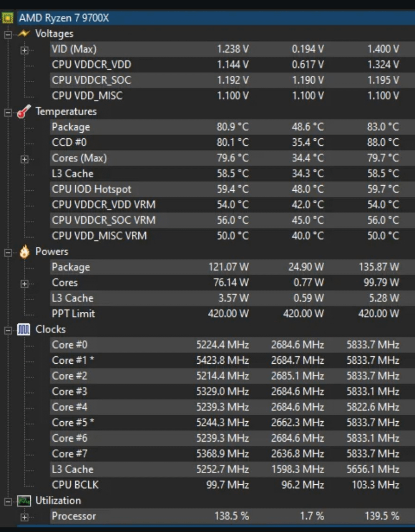This screenshot has height=532, width=415.
Task: Select the Package temperature row
Action: click(232, 127)
